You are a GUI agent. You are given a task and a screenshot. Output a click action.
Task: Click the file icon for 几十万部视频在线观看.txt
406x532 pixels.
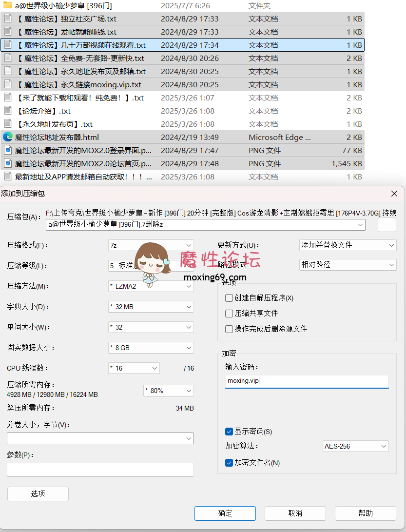[8, 45]
